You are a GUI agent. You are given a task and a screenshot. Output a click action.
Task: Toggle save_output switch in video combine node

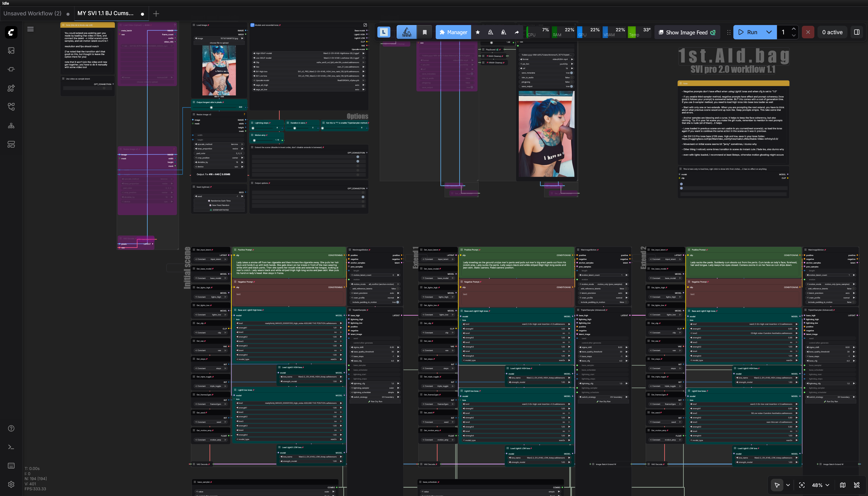pos(571,87)
